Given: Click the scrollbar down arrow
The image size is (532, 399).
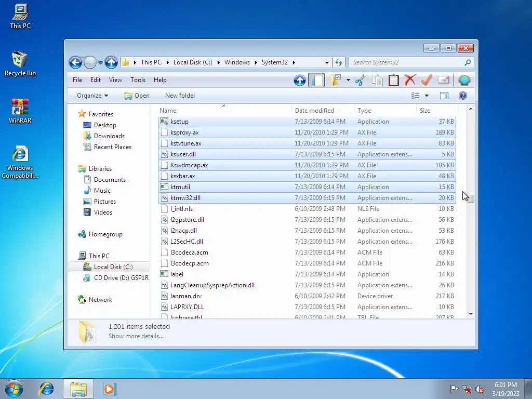Looking at the screenshot, I should pyautogui.click(x=471, y=314).
